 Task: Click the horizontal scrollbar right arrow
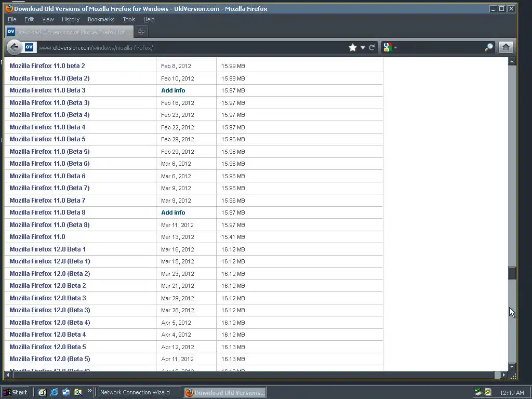pos(504,375)
